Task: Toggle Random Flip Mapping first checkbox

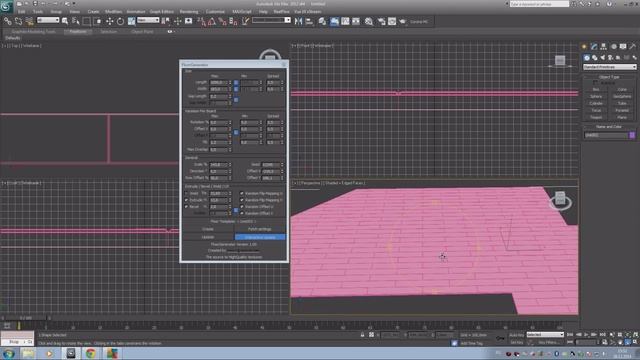Action: pos(242,193)
